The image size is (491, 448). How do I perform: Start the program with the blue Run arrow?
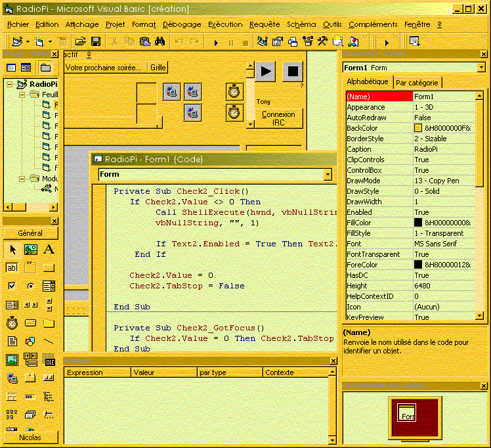216,43
